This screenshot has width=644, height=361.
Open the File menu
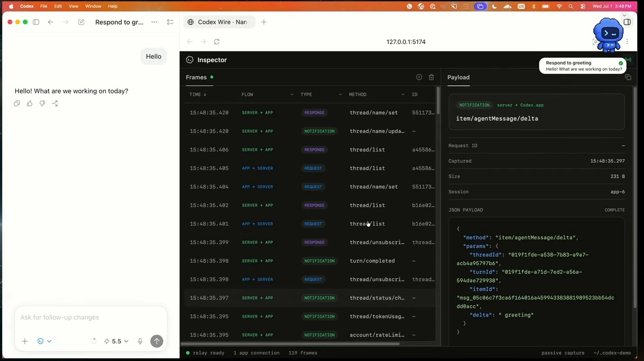click(x=44, y=6)
